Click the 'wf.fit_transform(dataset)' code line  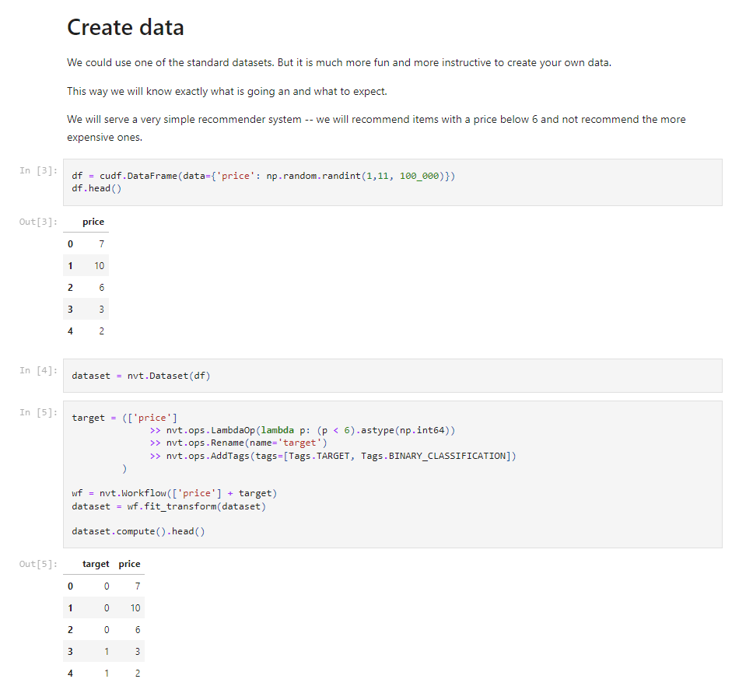[x=169, y=506]
